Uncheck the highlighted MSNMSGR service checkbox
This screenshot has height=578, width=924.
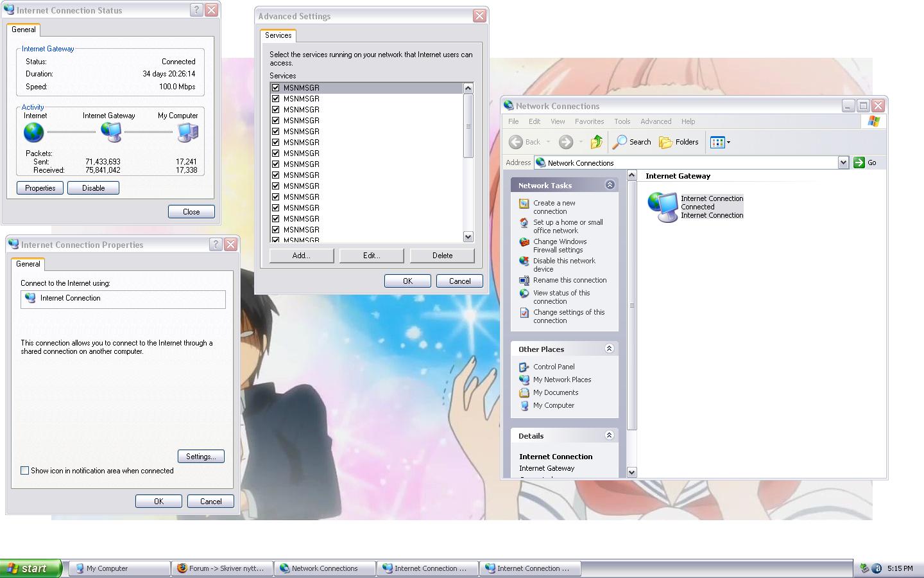[276, 88]
